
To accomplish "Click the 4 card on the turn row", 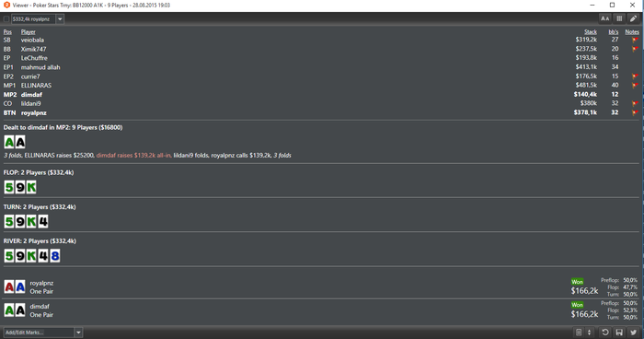I will 43,222.
